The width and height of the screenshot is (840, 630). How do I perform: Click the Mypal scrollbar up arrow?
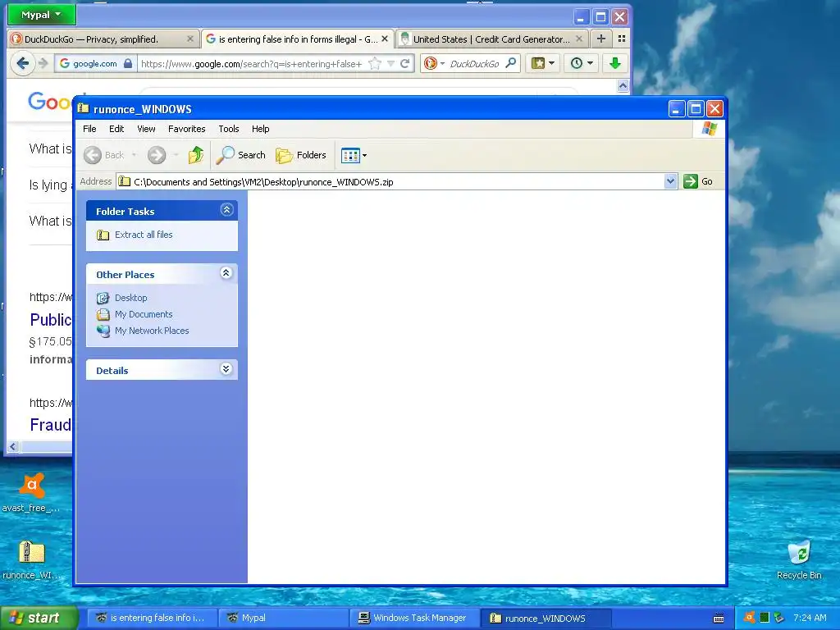(x=623, y=85)
